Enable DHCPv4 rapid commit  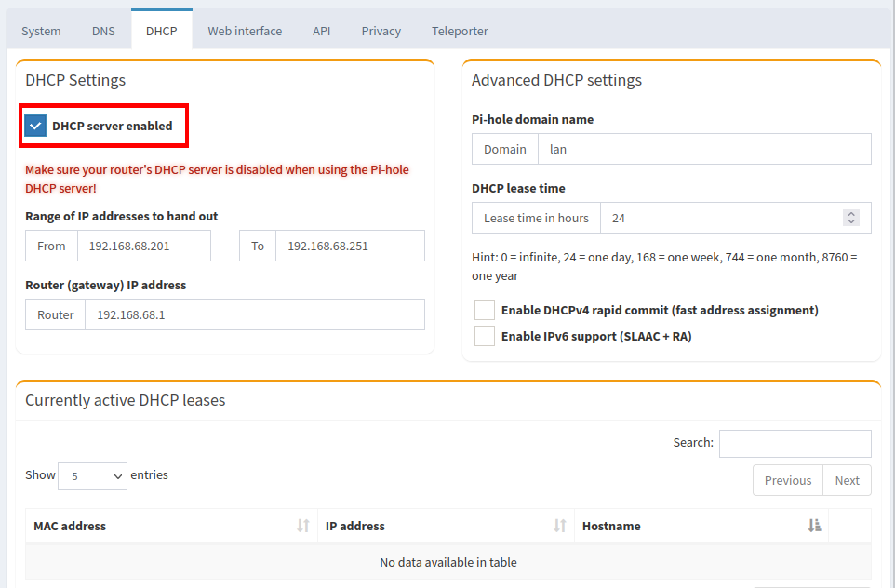[x=484, y=309]
